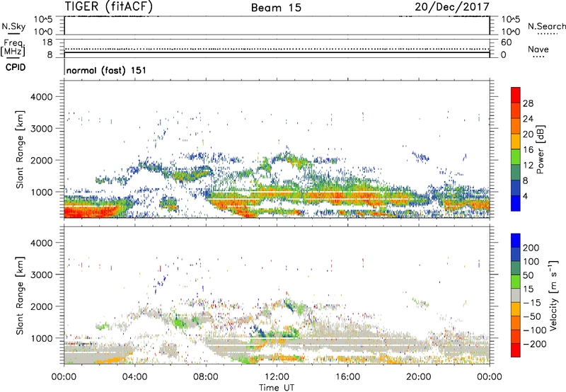Click the 3000 tick on velocity panel axis
Screen dimensions: 566x392
(x=42, y=275)
